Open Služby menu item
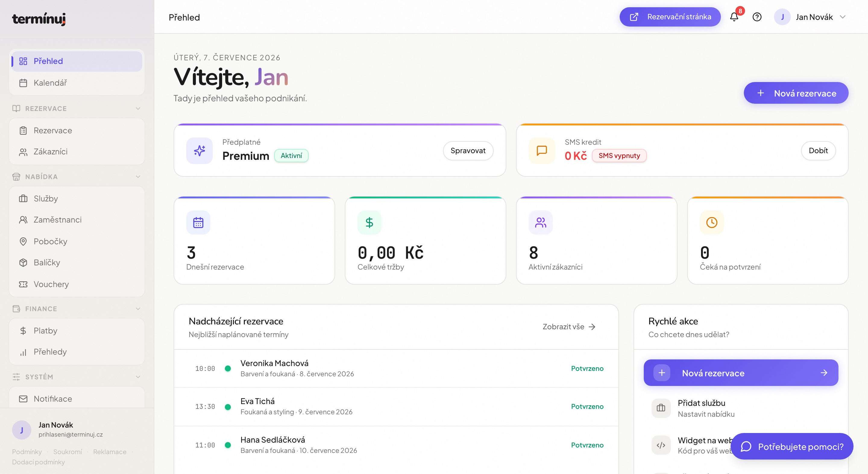 pyautogui.click(x=77, y=199)
